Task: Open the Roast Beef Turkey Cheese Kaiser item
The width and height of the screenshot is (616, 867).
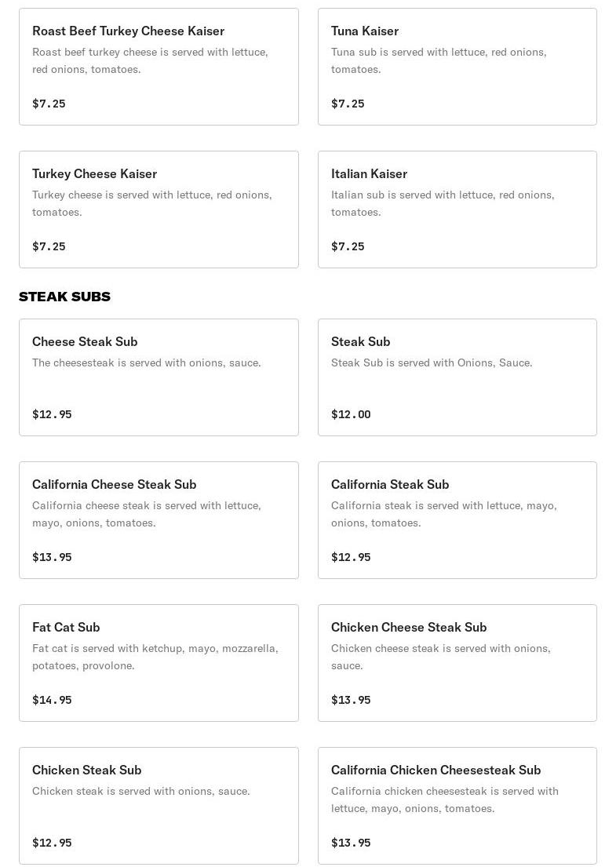Action: 159,67
